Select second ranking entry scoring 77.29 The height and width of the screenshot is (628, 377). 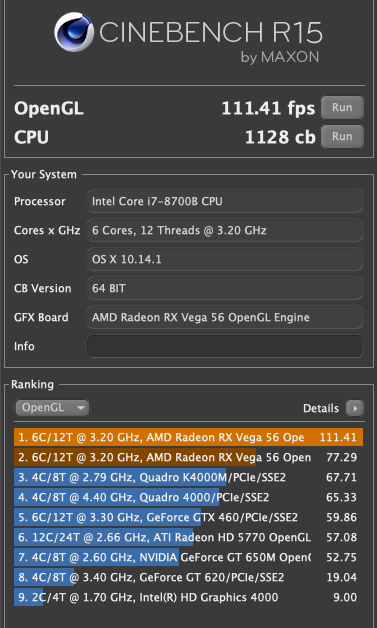pyautogui.click(x=188, y=457)
